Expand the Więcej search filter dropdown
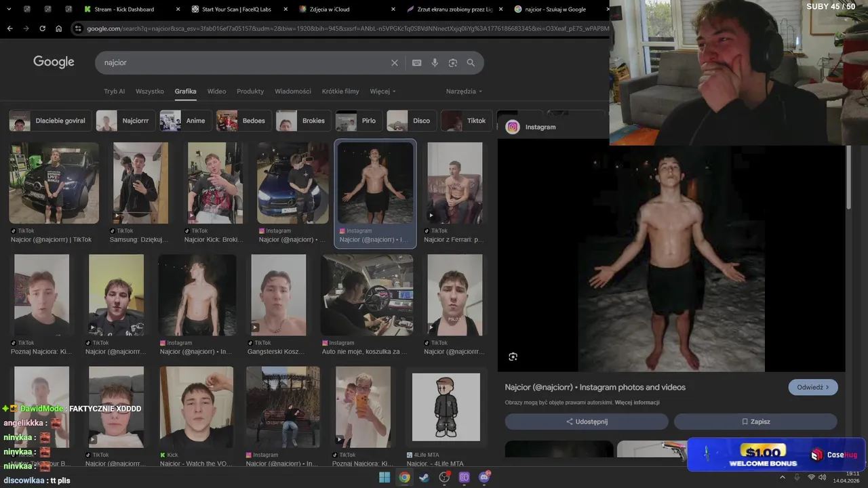868x488 pixels. point(382,91)
